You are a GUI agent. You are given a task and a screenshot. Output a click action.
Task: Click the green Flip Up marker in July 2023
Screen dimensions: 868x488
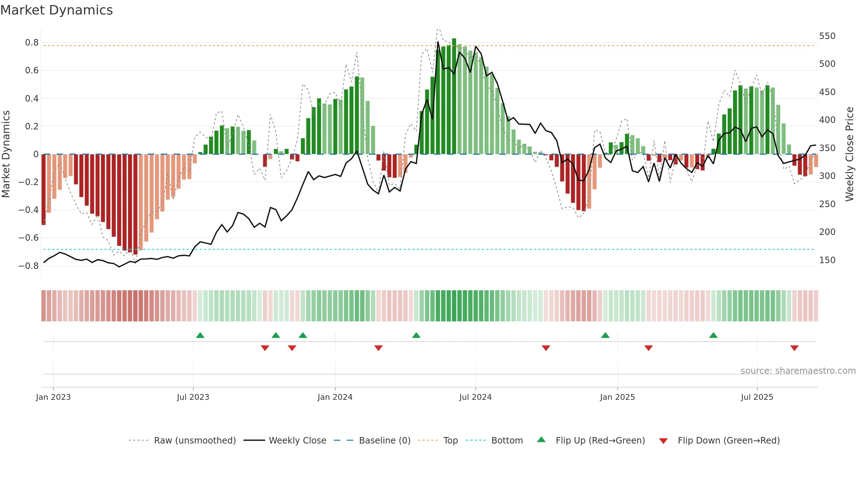(x=200, y=335)
